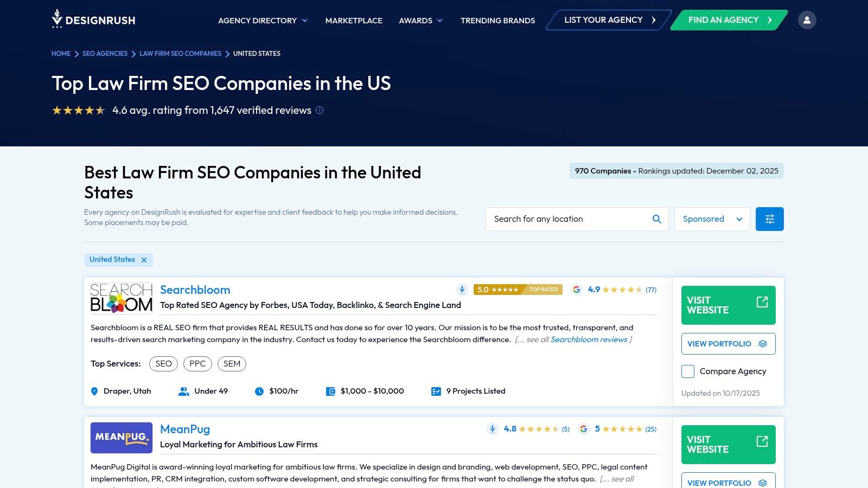Open the Searchbloom reviews link
Image resolution: width=868 pixels, height=488 pixels.
pyautogui.click(x=589, y=339)
